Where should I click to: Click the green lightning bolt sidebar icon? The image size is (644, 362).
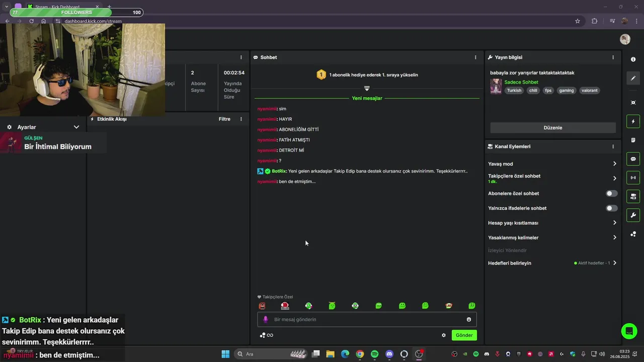click(x=633, y=121)
